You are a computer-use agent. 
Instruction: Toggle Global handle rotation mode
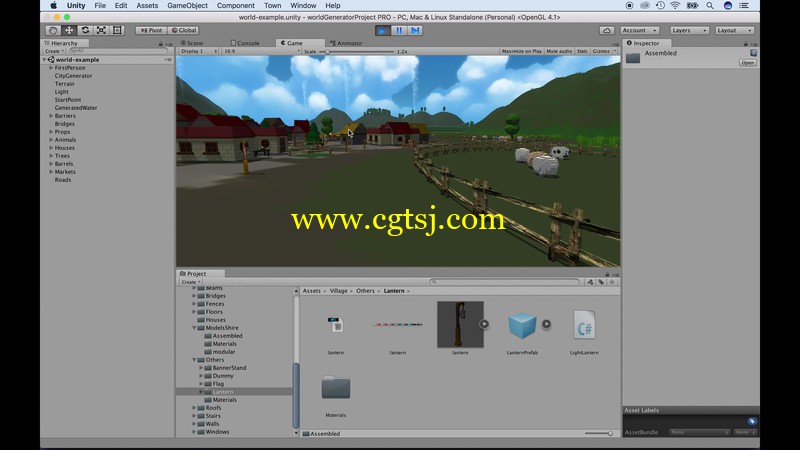point(184,30)
